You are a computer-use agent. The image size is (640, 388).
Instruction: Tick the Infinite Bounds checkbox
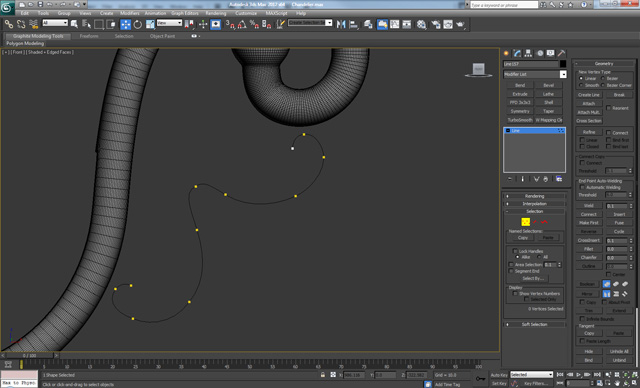[582, 319]
